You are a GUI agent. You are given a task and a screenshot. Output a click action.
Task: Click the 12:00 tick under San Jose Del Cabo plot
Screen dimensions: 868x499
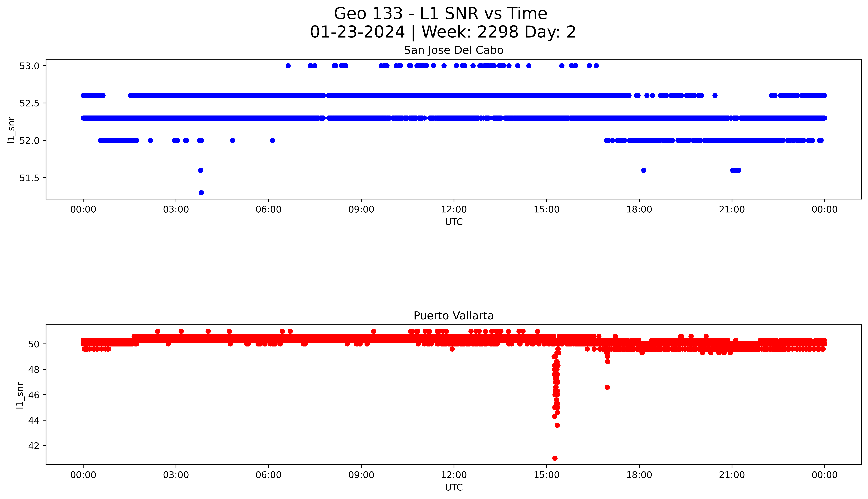click(x=454, y=209)
